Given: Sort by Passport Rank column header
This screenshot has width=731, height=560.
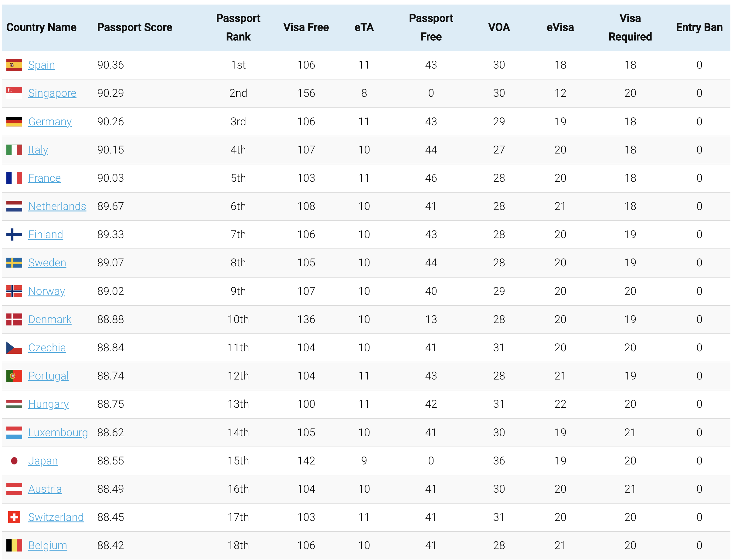Looking at the screenshot, I should pos(238,27).
